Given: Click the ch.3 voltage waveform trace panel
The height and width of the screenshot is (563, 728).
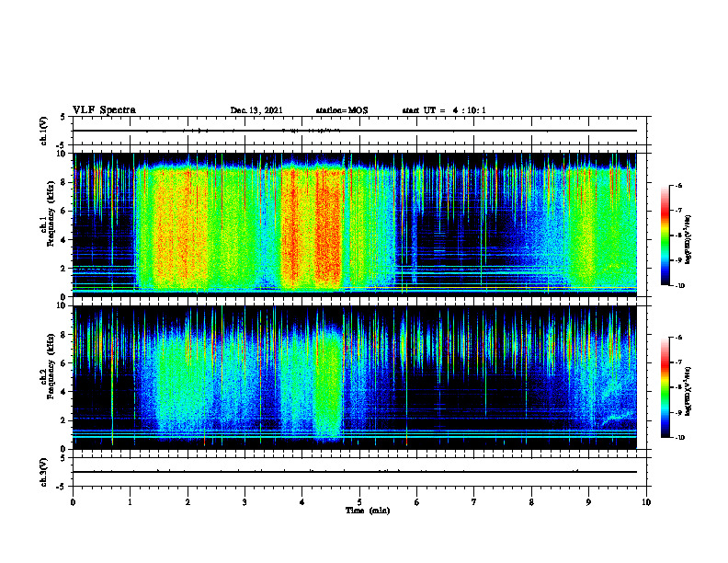Looking at the screenshot, I should 359,472.
